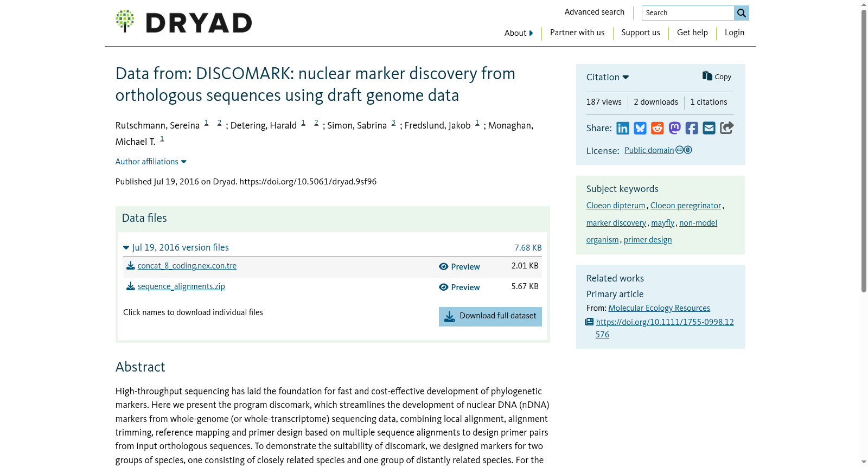Image resolution: width=868 pixels, height=467 pixels.
Task: Preview the concat_8_coding.nex.con.tre file
Action: [459, 267]
